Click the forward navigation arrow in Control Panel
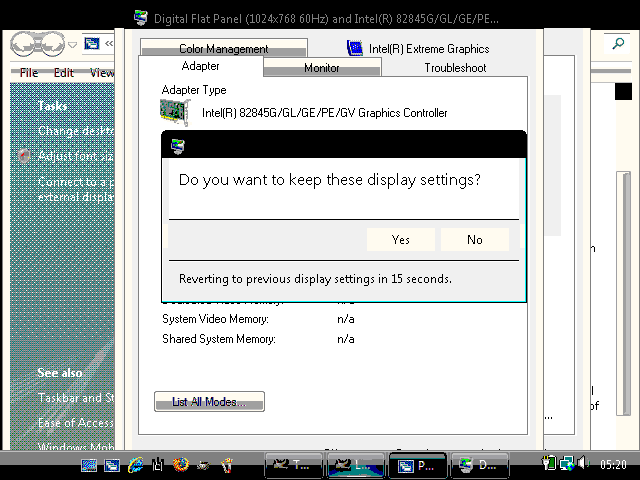The width and height of the screenshot is (640, 480). click(x=52, y=44)
